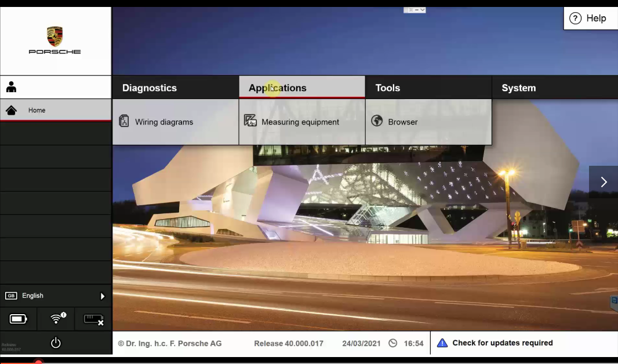Click Check for updates required notice
This screenshot has width=618, height=364.
click(502, 343)
